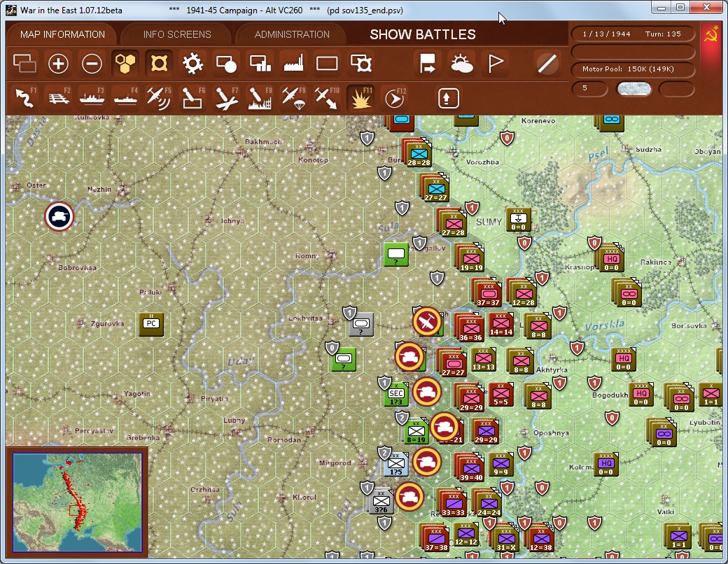Select F3 naval transport ship icon
The image size is (728, 564).
pos(92,98)
